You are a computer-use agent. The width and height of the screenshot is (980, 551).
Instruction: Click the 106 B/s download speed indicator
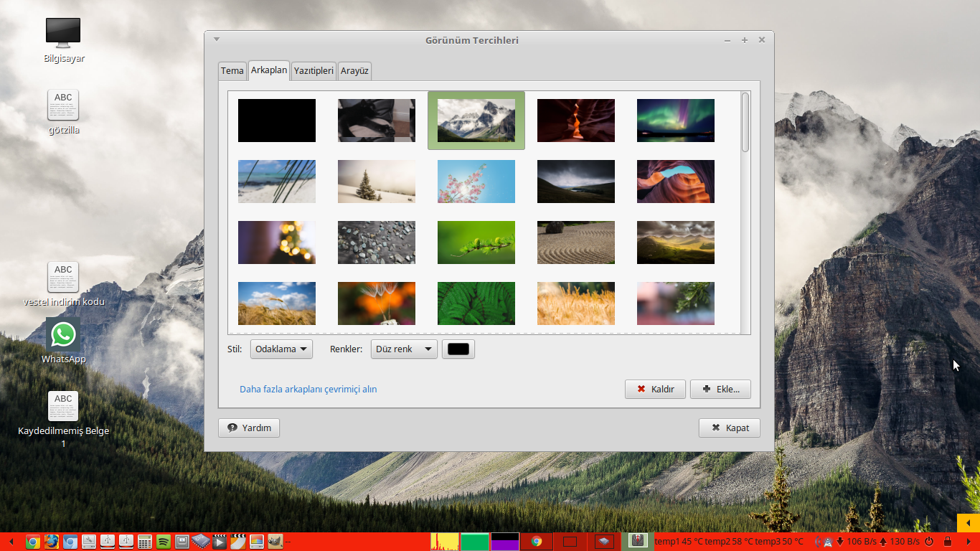[857, 542]
